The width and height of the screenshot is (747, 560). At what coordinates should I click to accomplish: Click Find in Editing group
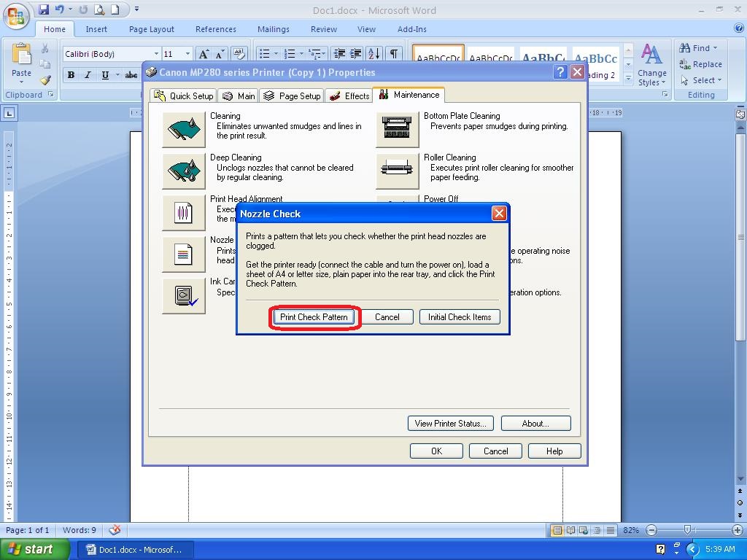coord(698,48)
